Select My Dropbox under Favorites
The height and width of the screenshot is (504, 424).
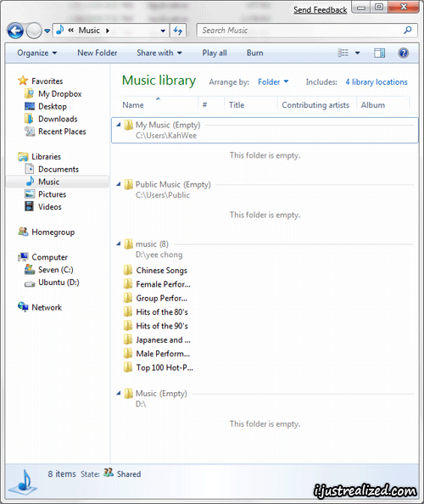(53, 94)
